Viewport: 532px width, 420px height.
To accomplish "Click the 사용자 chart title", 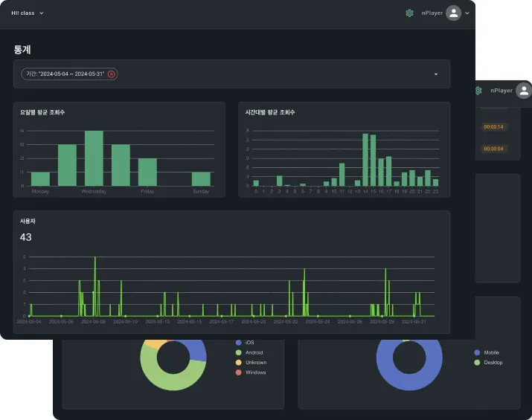I will tap(28, 221).
